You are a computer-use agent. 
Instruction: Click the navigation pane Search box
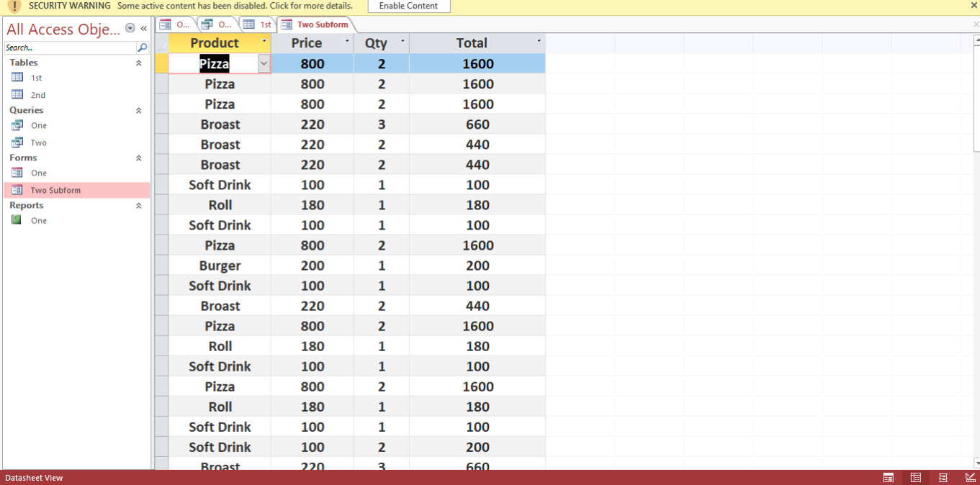[70, 47]
